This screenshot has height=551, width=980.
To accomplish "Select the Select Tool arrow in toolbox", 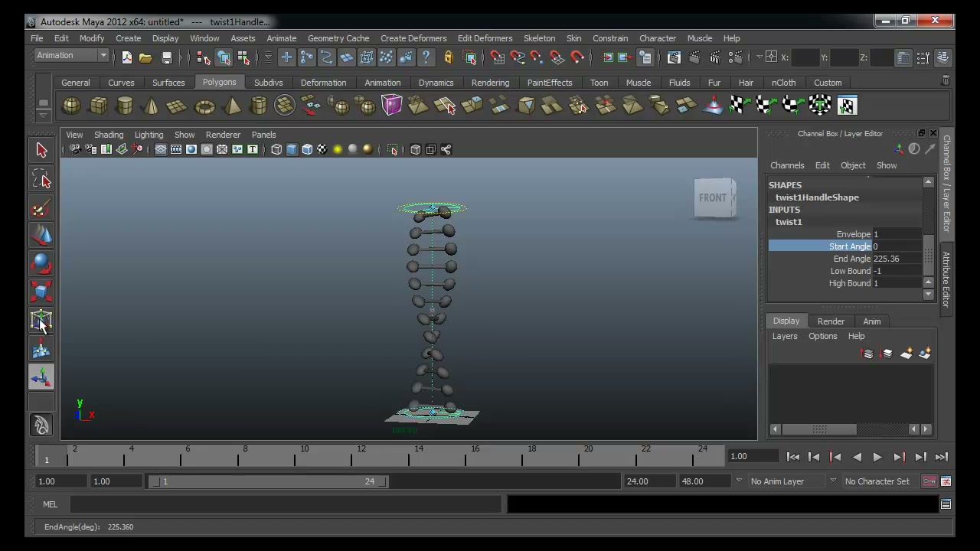I will point(41,151).
